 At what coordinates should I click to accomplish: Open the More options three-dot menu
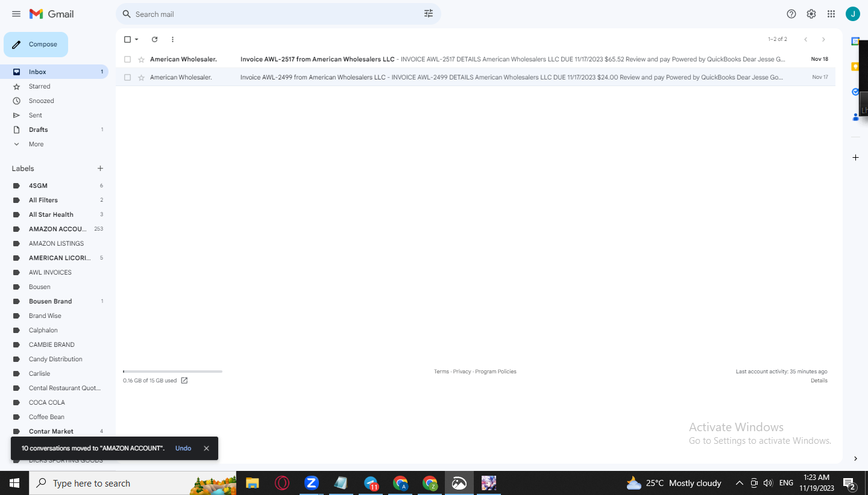tap(172, 39)
